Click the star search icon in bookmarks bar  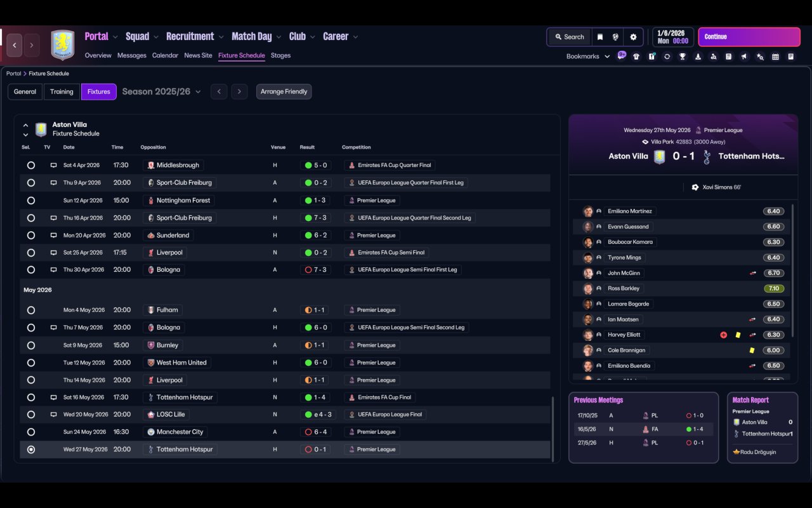click(760, 57)
